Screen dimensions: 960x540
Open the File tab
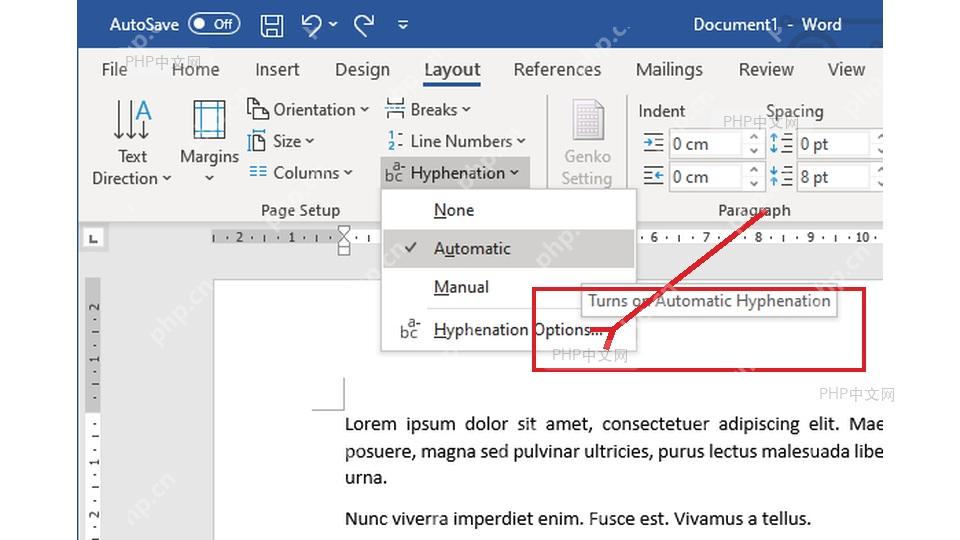tap(114, 70)
